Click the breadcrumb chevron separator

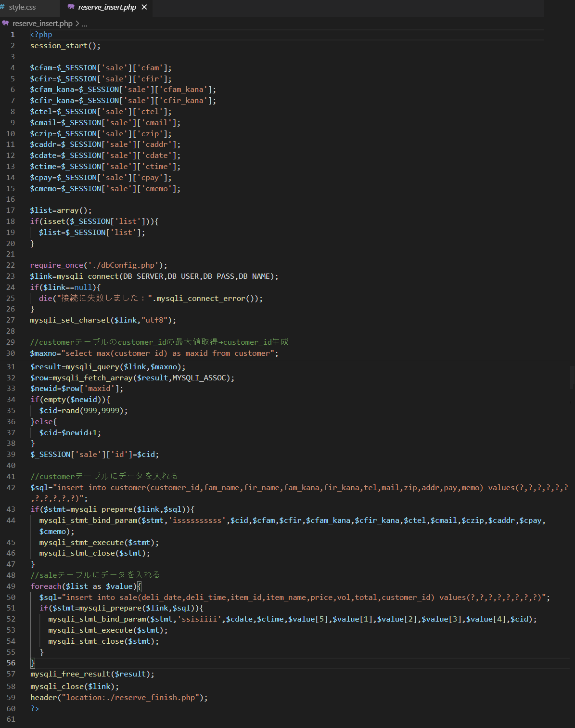pos(77,23)
